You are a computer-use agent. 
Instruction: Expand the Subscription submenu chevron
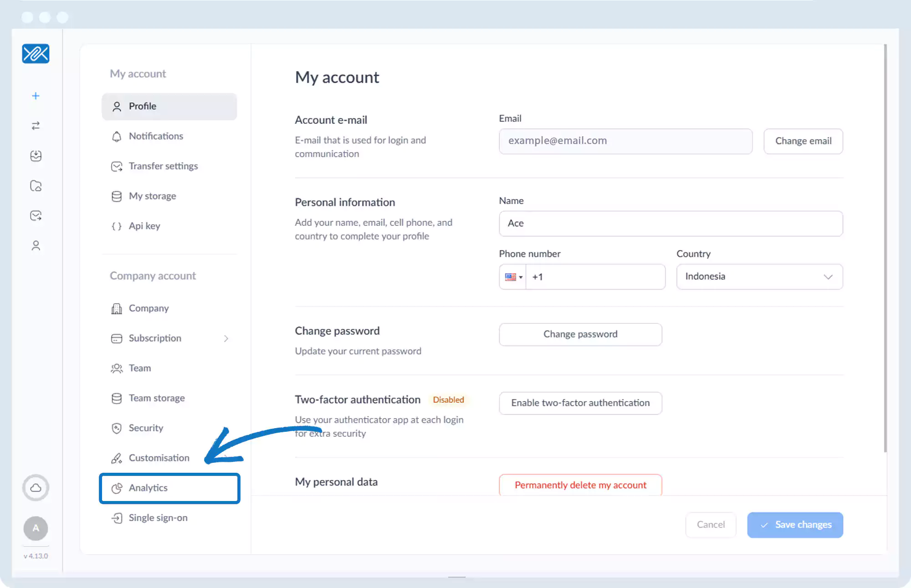tap(226, 338)
